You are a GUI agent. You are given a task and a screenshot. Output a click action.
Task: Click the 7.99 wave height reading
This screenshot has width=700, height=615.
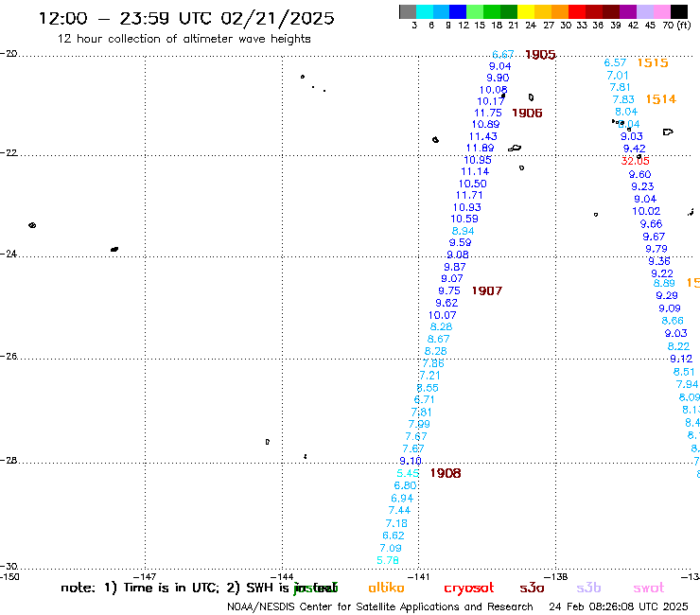419,424
